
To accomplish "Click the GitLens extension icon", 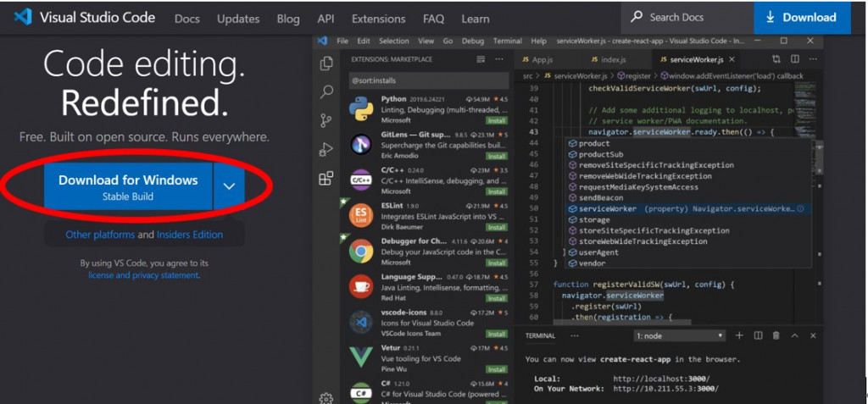I will [x=361, y=145].
